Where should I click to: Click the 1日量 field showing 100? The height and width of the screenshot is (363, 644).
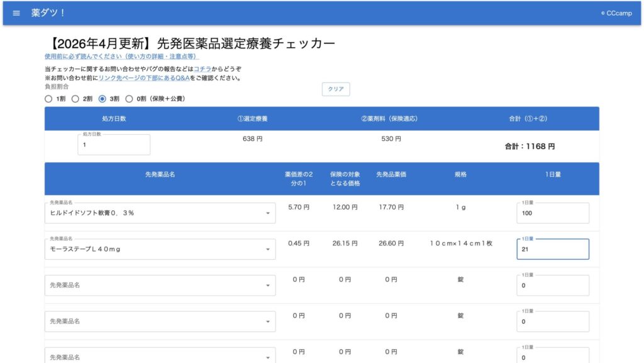(552, 213)
